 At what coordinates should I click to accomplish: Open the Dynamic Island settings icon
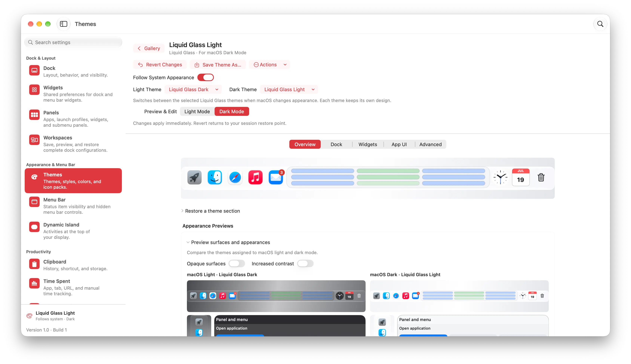click(x=34, y=227)
